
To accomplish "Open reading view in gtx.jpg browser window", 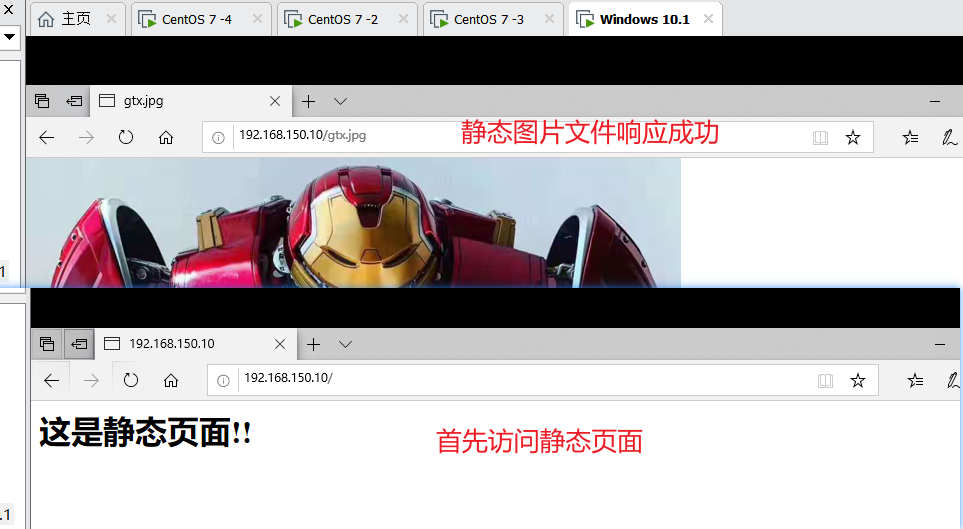I will (x=820, y=138).
